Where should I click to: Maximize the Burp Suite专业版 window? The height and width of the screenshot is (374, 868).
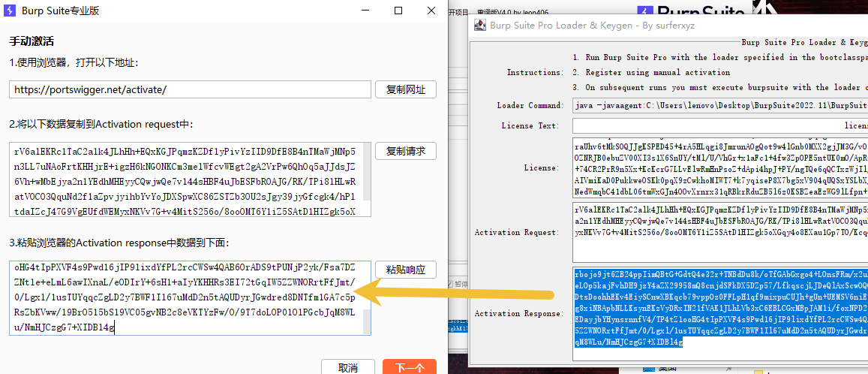tap(398, 11)
